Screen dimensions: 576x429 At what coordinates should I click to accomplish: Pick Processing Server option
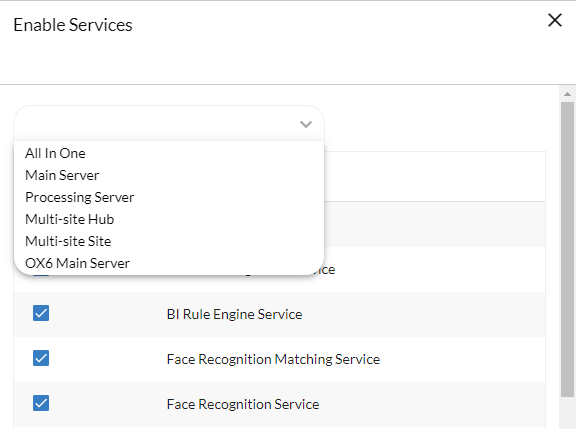[x=169, y=197]
